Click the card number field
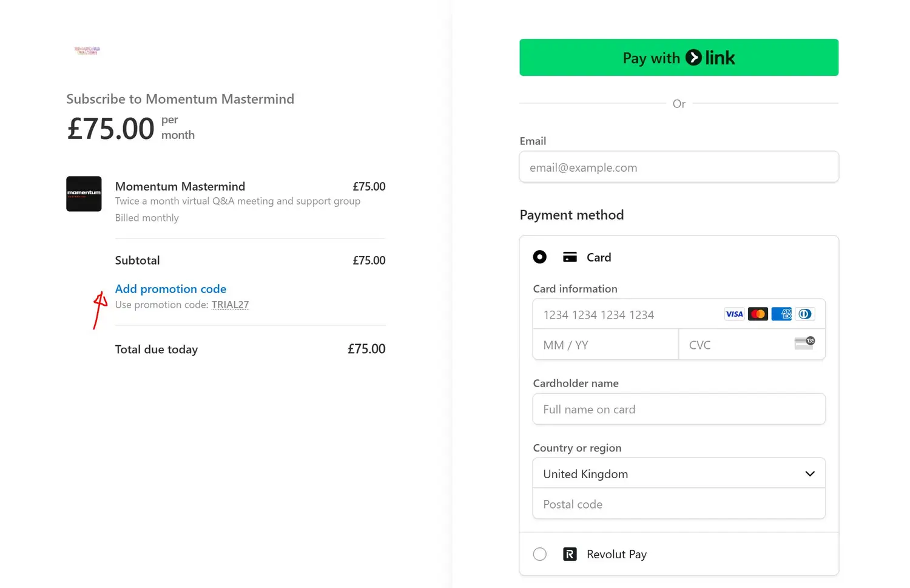This screenshot has width=910, height=588. tap(625, 315)
